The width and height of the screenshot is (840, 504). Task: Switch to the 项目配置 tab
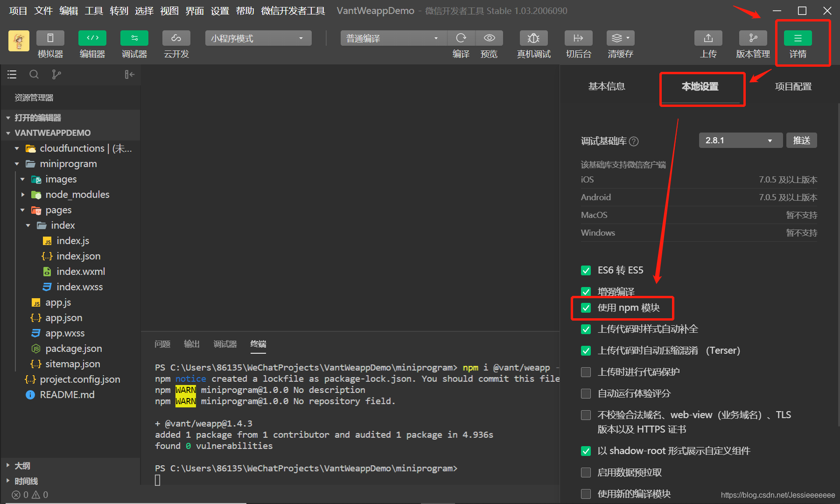tap(793, 86)
